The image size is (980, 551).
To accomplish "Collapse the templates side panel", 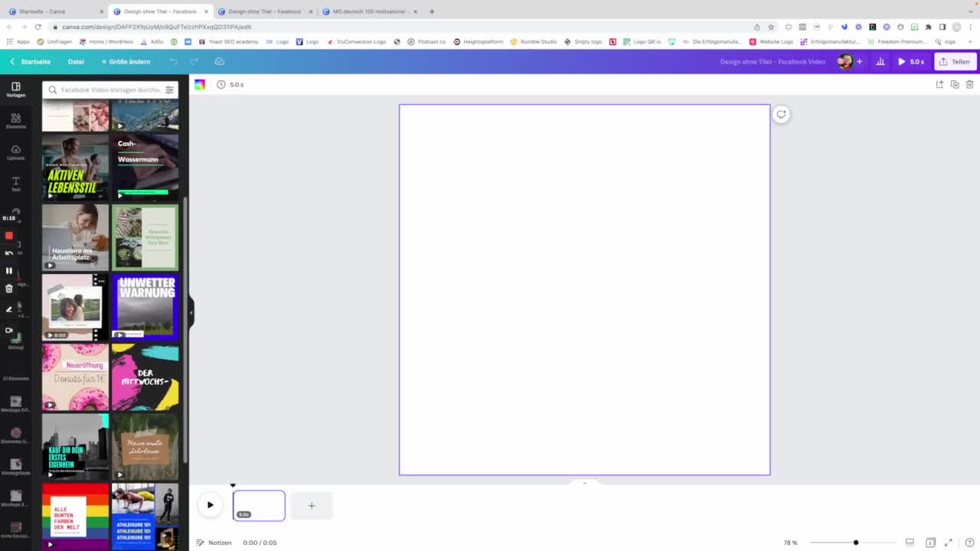I will tap(191, 312).
